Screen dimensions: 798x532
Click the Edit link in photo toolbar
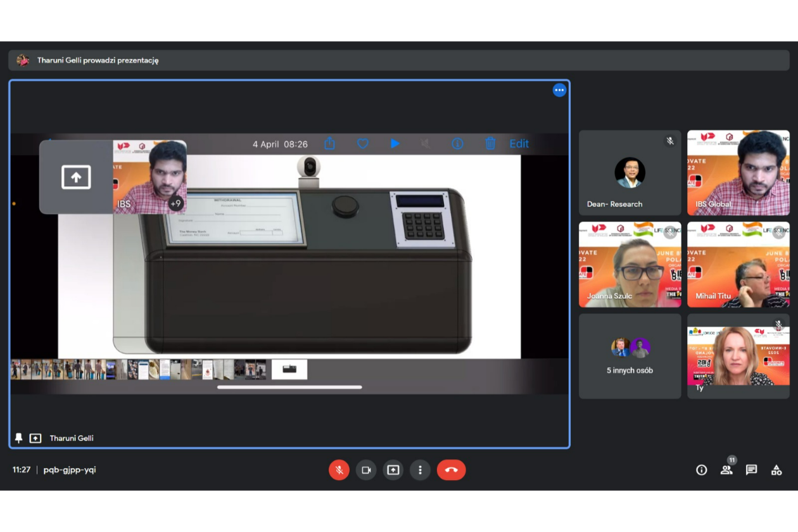[519, 144]
